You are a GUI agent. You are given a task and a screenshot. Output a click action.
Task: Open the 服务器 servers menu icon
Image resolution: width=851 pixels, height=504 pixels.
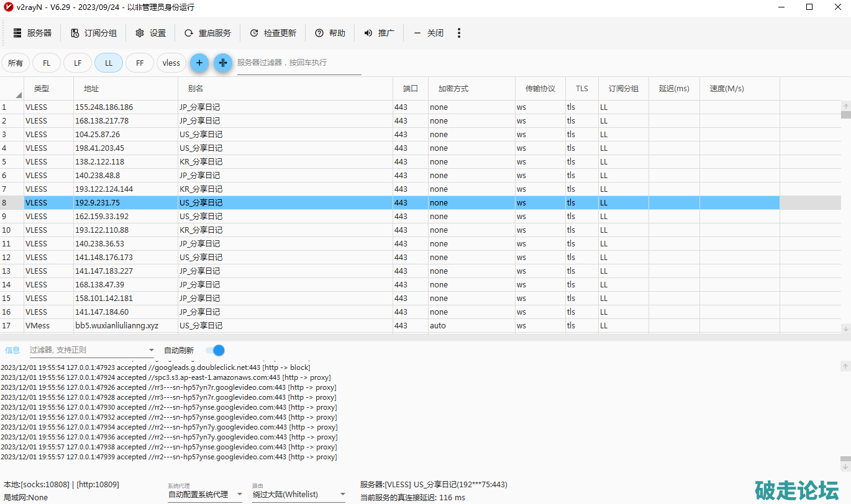pos(17,33)
